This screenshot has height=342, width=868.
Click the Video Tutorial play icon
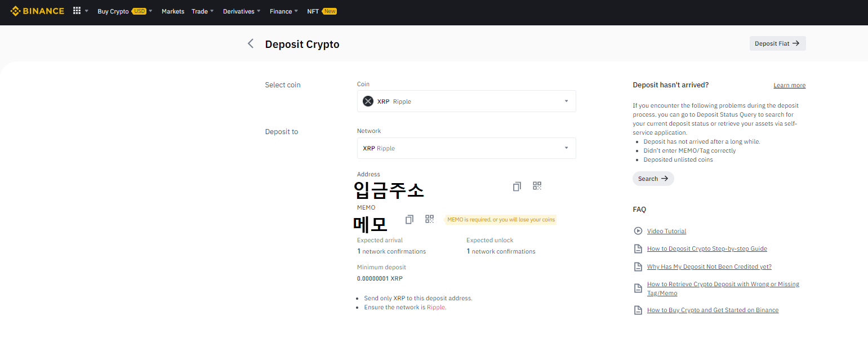(638, 231)
